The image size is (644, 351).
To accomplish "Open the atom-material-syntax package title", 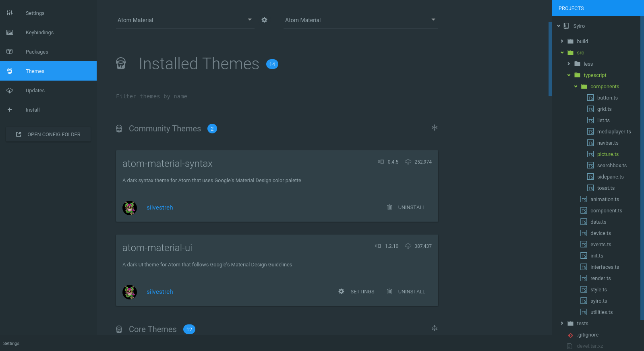I will (168, 164).
